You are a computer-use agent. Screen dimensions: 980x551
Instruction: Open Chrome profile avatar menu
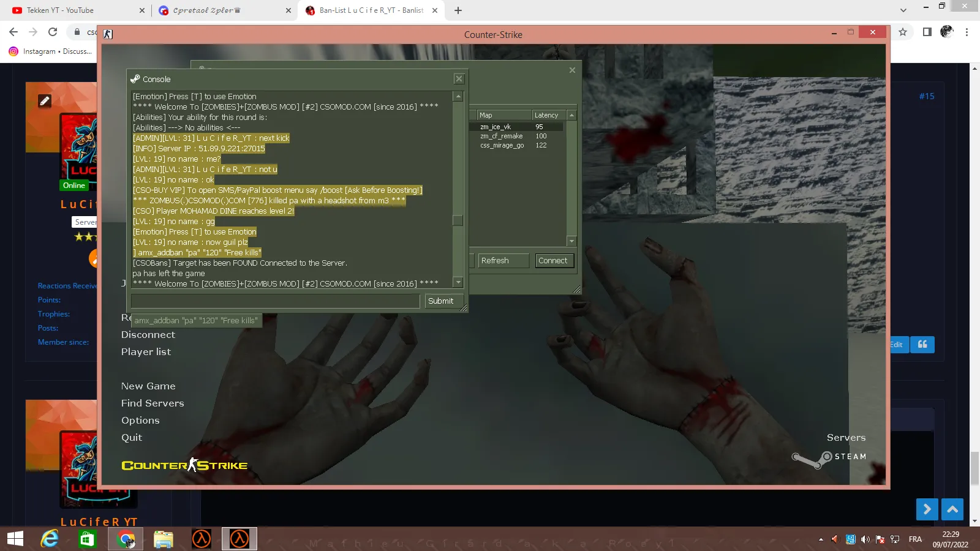tap(947, 32)
